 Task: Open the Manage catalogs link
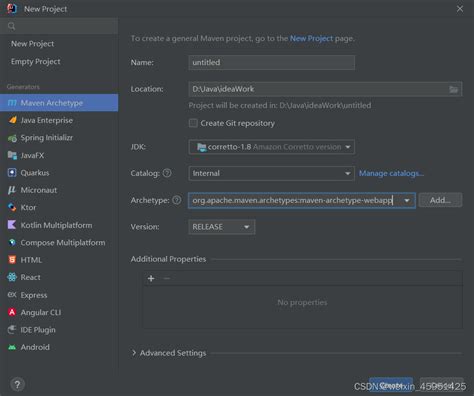point(391,173)
